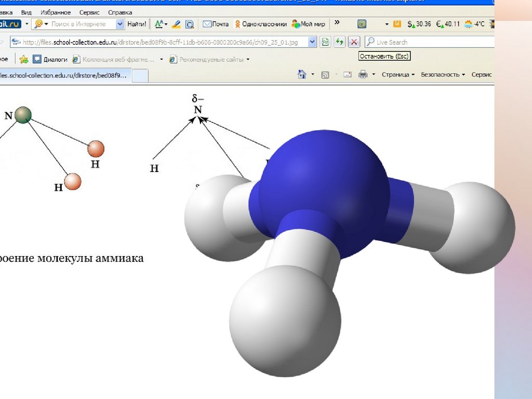This screenshot has width=532, height=399.
Task: Open the Почта mail button
Action: tap(216, 24)
